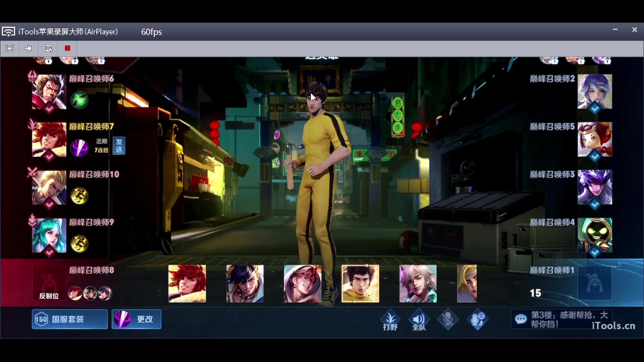Click third preselected hero icon under 巅峰召唤师8
The image size is (644, 362).
(x=105, y=293)
